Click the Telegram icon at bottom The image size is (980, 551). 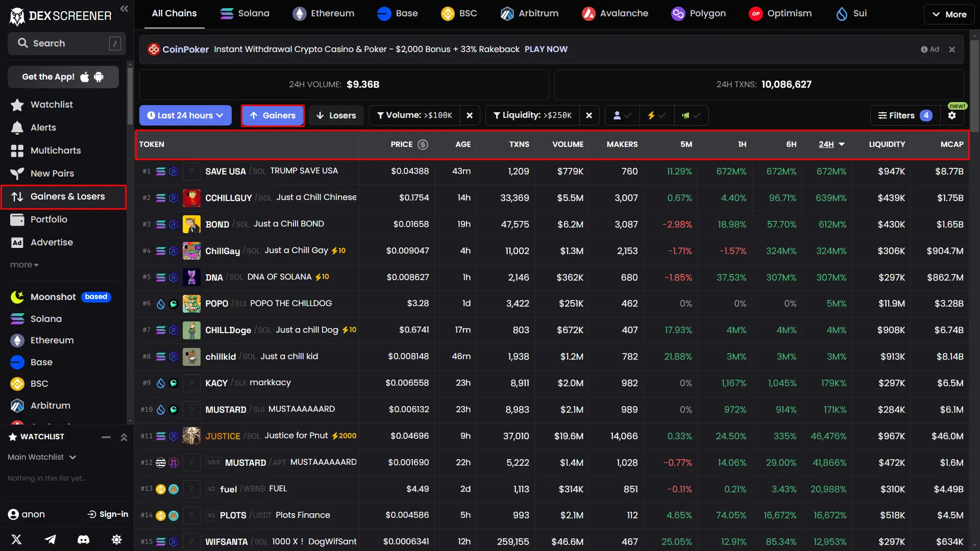(50, 539)
